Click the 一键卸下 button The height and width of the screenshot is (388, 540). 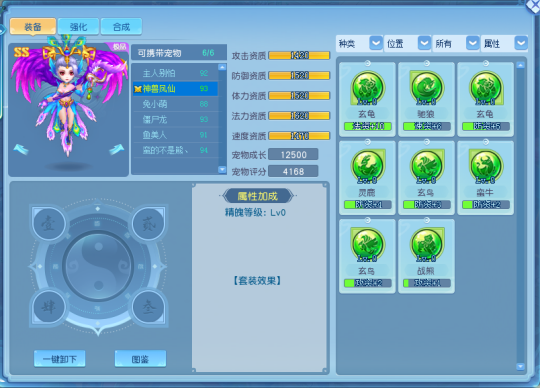[x=60, y=359]
